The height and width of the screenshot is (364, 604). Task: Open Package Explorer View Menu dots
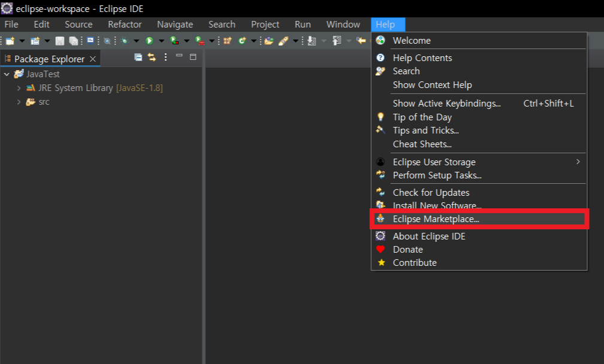[x=166, y=57]
